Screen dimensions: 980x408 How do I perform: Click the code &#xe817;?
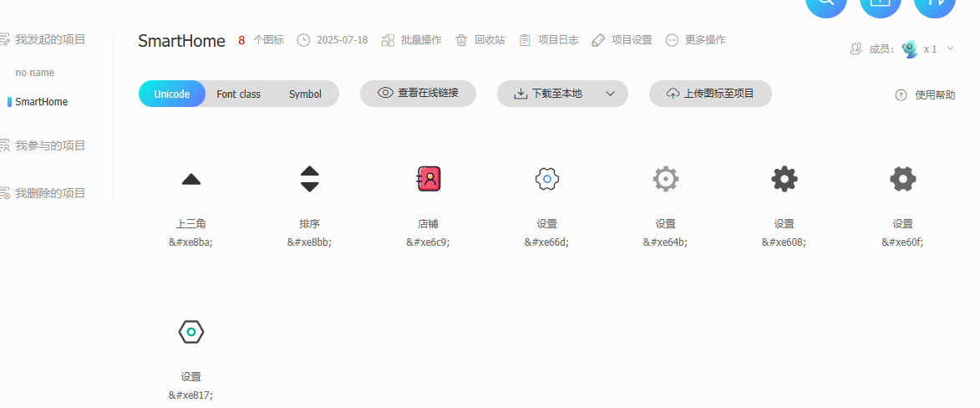coord(190,395)
